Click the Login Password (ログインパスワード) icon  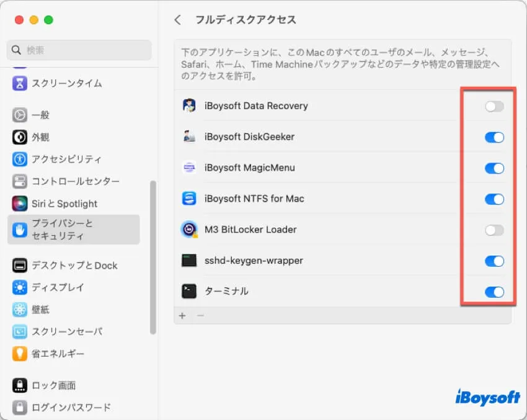point(19,407)
